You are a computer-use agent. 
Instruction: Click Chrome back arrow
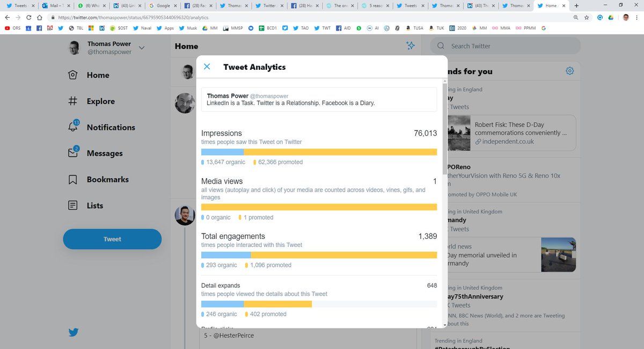8,17
